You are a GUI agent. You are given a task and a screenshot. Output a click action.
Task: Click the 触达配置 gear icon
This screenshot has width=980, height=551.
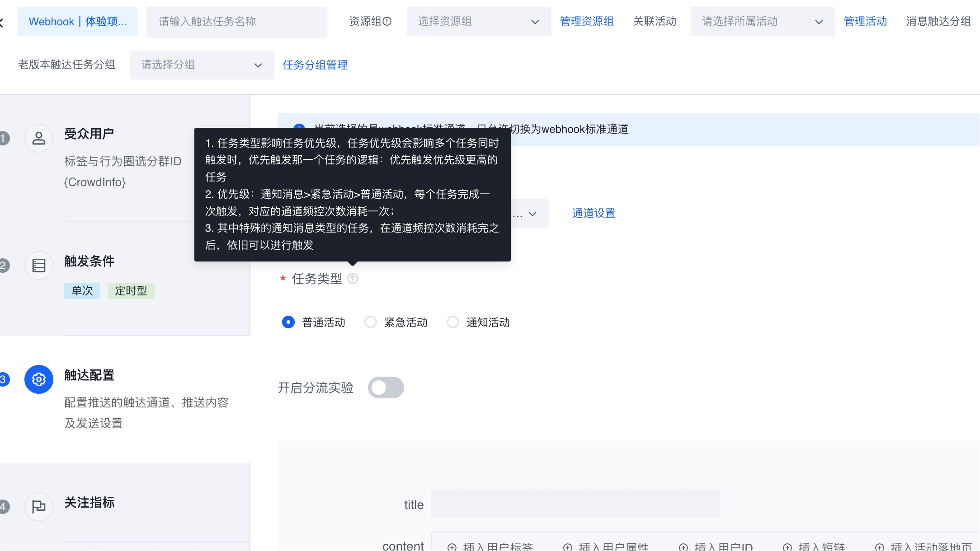click(x=39, y=379)
